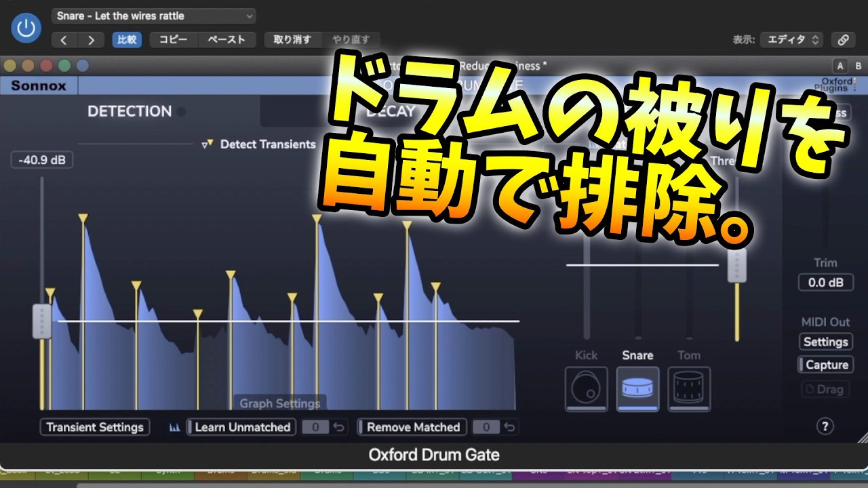Click the Sonnox logo
Viewport: 868px width, 488px height.
[x=39, y=86]
